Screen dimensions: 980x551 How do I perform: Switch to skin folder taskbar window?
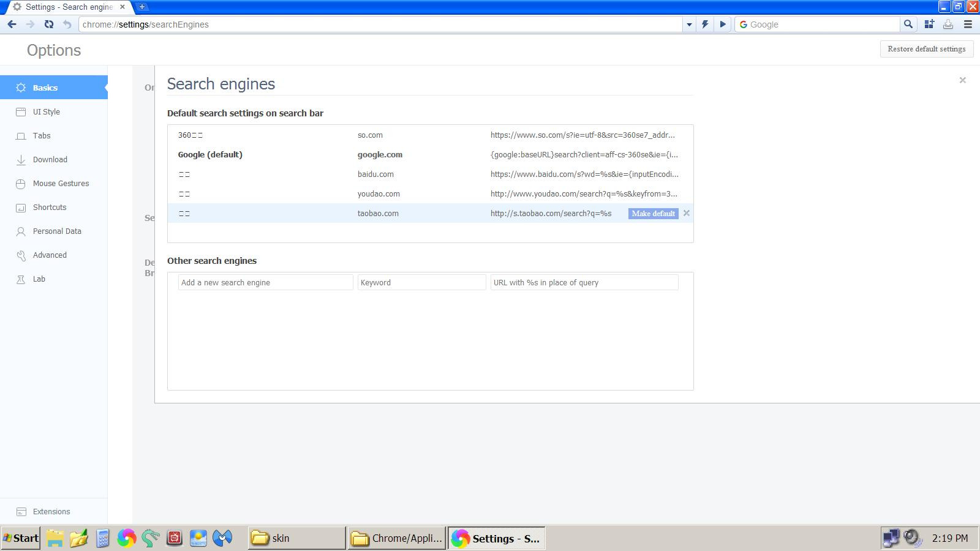(x=296, y=538)
